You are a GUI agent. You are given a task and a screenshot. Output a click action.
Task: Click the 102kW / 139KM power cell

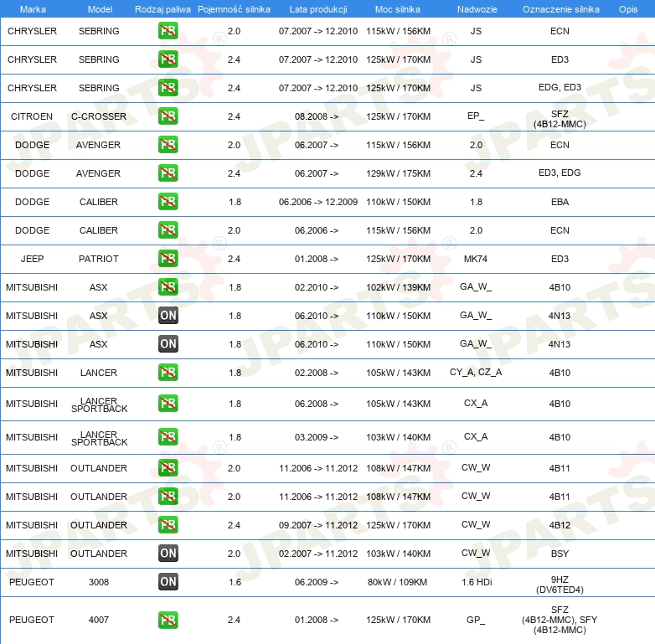coord(398,287)
